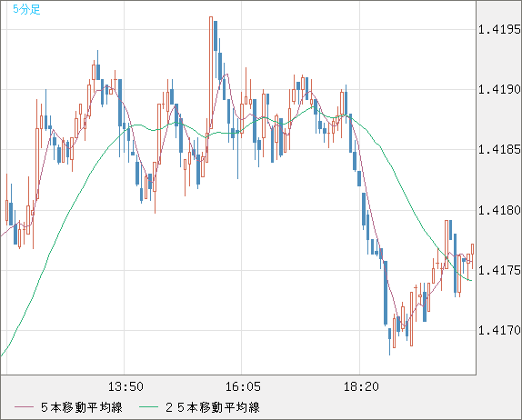Click the 13:50 time axis label
Image resolution: width=522 pixels, height=420 pixels.
(x=125, y=386)
